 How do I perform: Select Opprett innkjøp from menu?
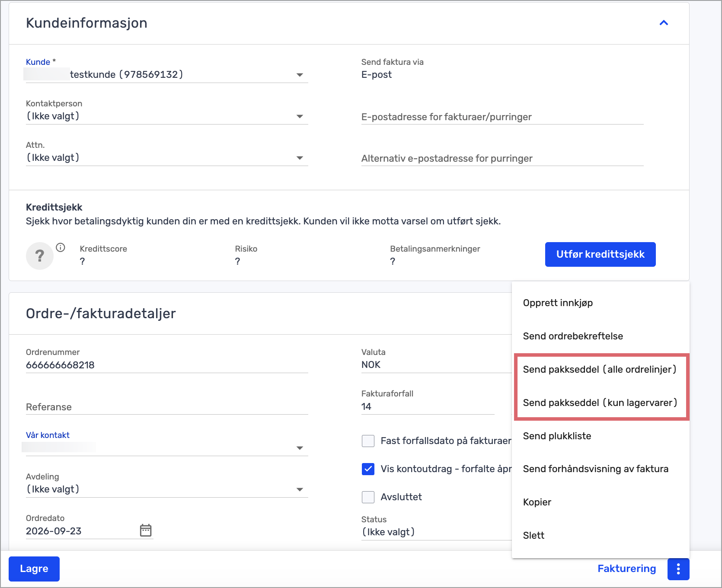coord(601,303)
